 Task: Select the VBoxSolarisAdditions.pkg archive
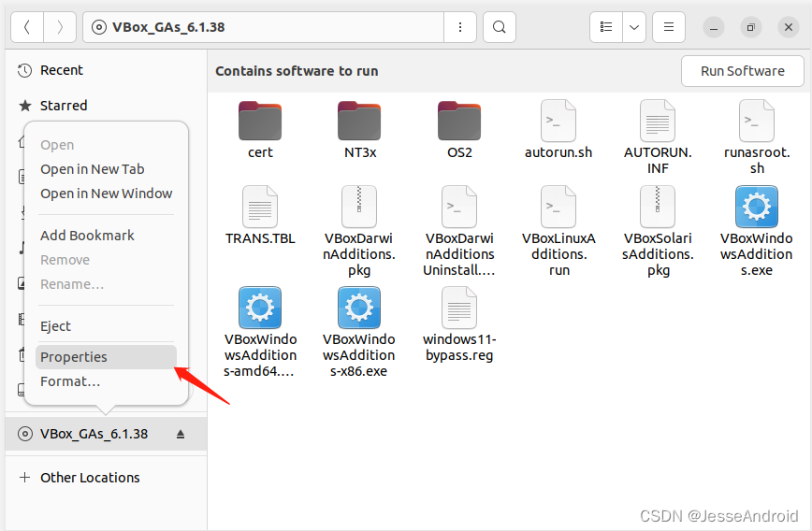pos(658,231)
